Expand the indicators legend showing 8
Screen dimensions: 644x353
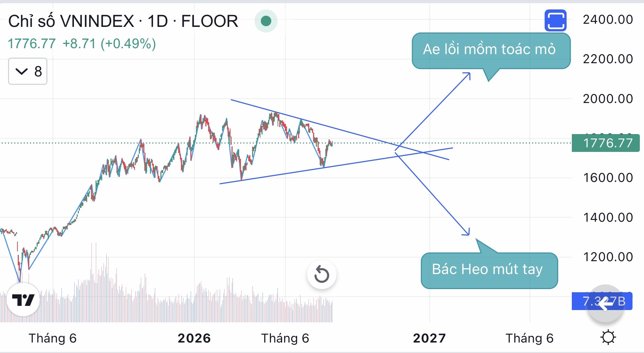[x=28, y=71]
